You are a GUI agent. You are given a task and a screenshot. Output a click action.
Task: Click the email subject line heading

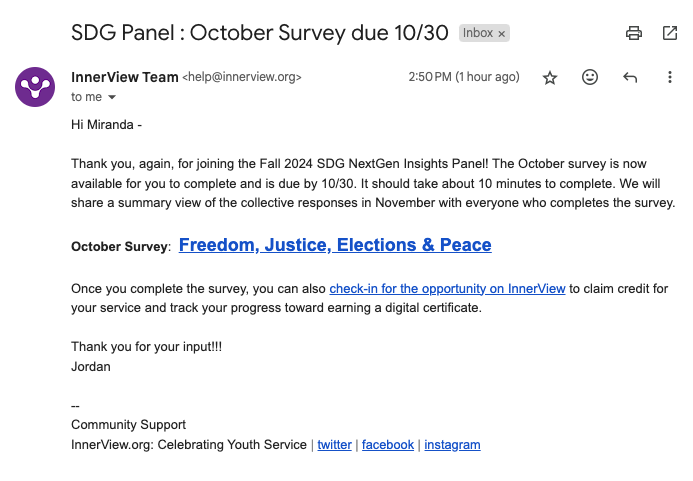pos(260,32)
